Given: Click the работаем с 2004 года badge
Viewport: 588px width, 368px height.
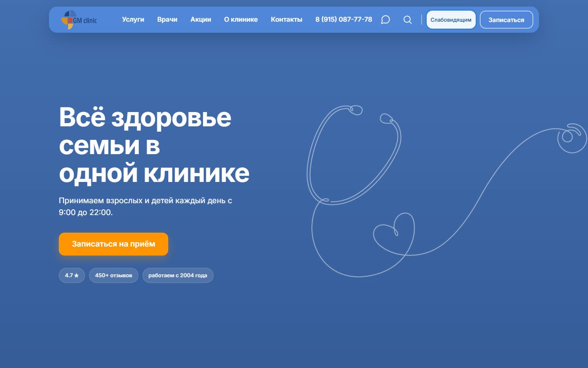Looking at the screenshot, I should tap(178, 275).
